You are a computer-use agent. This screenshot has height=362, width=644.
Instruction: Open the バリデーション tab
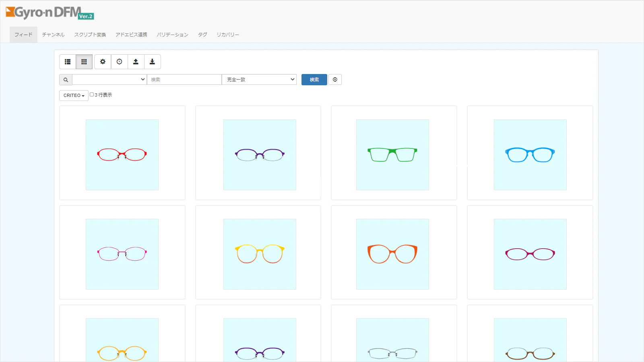pyautogui.click(x=172, y=35)
